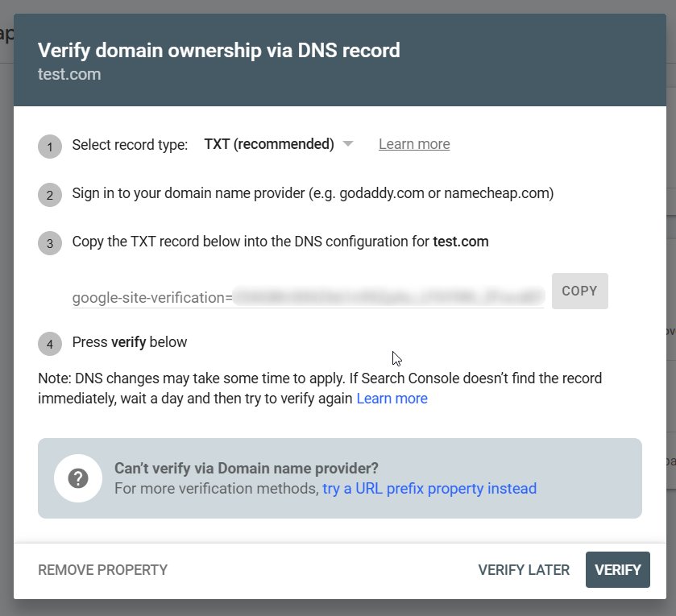676x616 pixels.
Task: Copy the TXT record with COPY button
Action: (579, 291)
